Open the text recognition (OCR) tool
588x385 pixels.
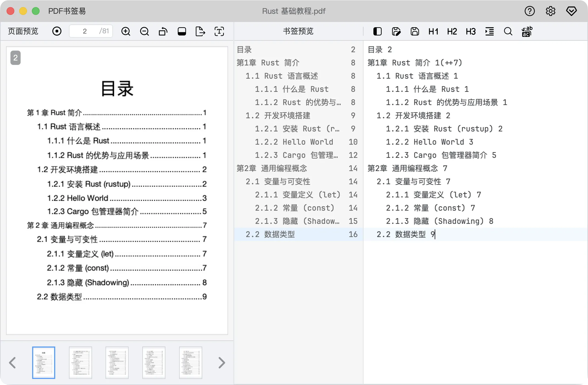tap(219, 31)
